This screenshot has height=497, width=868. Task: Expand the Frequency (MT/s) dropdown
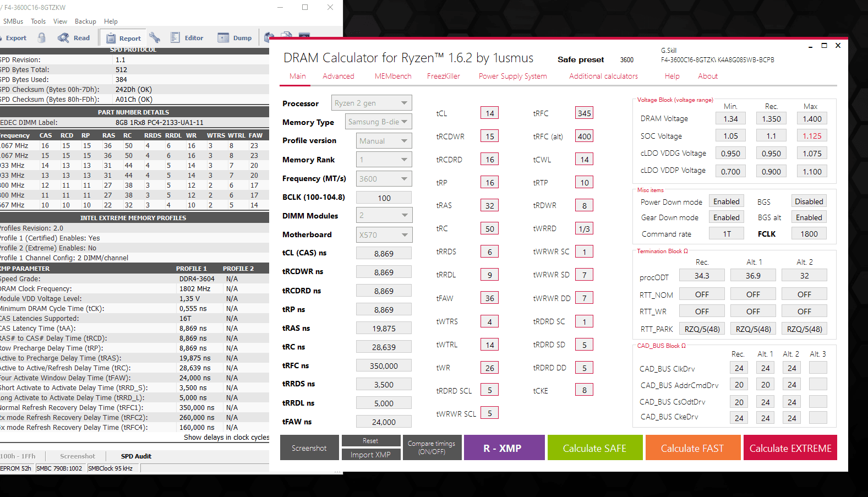(384, 179)
